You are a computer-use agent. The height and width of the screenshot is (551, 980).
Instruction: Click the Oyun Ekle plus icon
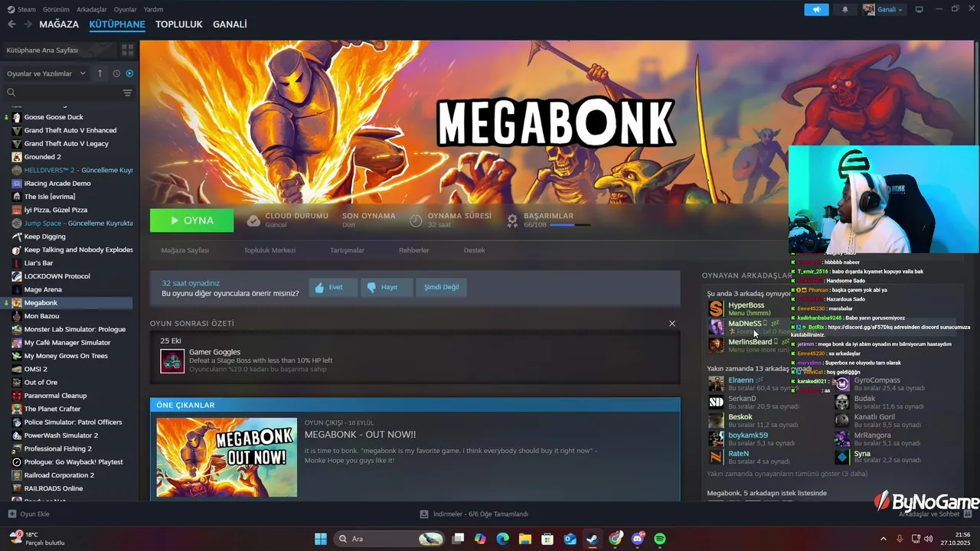pyautogui.click(x=11, y=514)
